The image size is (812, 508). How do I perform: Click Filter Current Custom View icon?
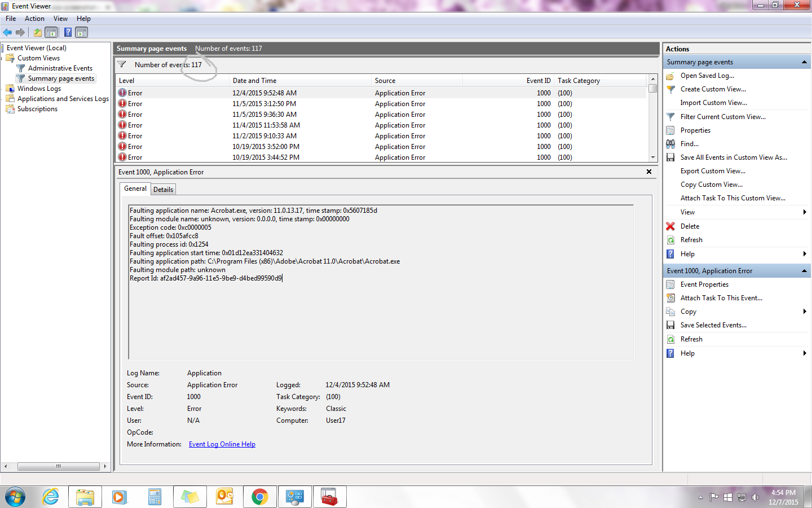point(670,117)
